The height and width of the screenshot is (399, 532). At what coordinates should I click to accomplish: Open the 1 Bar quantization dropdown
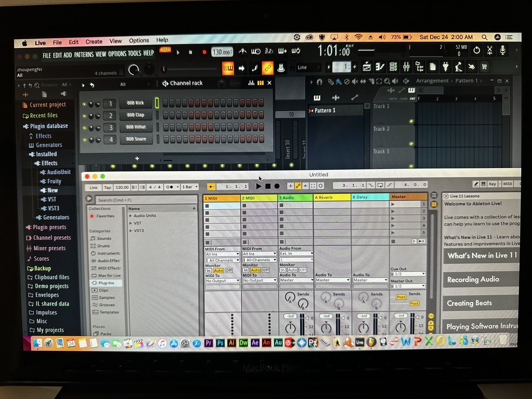(x=190, y=187)
